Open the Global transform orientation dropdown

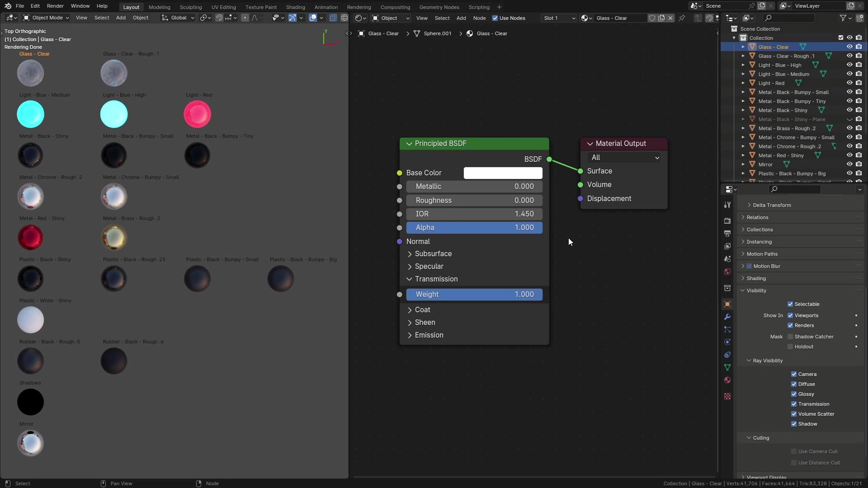(178, 18)
